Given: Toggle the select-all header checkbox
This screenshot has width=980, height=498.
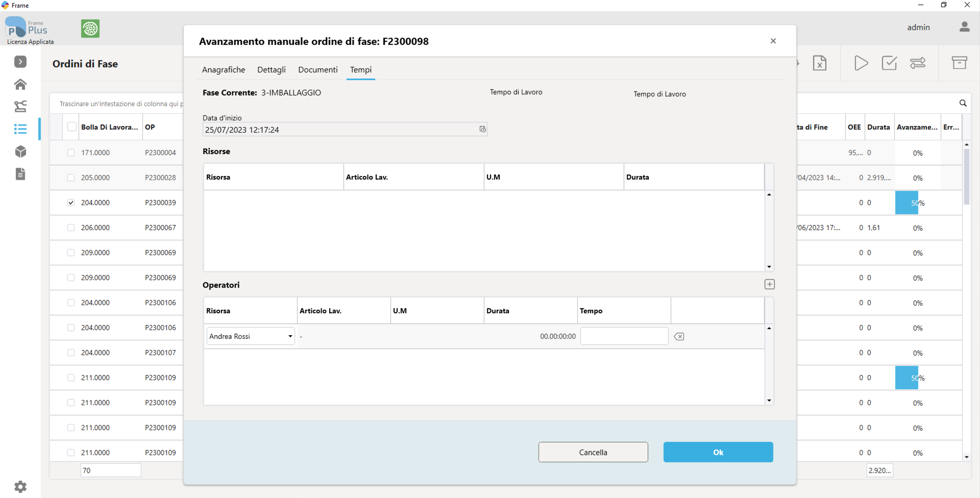Looking at the screenshot, I should [71, 127].
